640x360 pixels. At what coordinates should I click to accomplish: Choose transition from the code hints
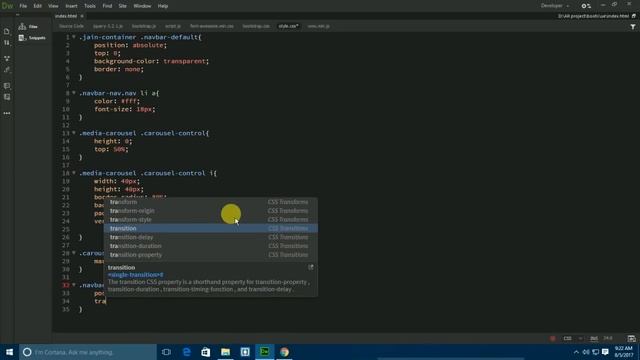coord(211,229)
